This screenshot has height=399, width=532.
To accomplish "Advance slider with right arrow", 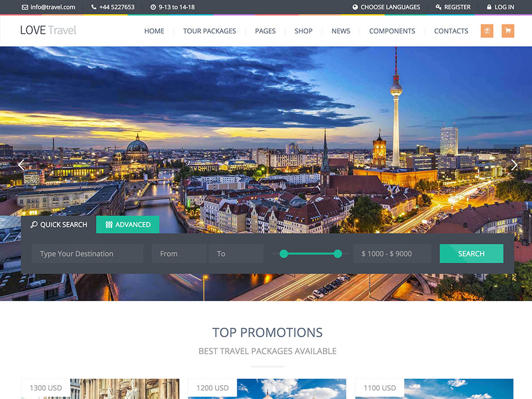I will coord(514,165).
